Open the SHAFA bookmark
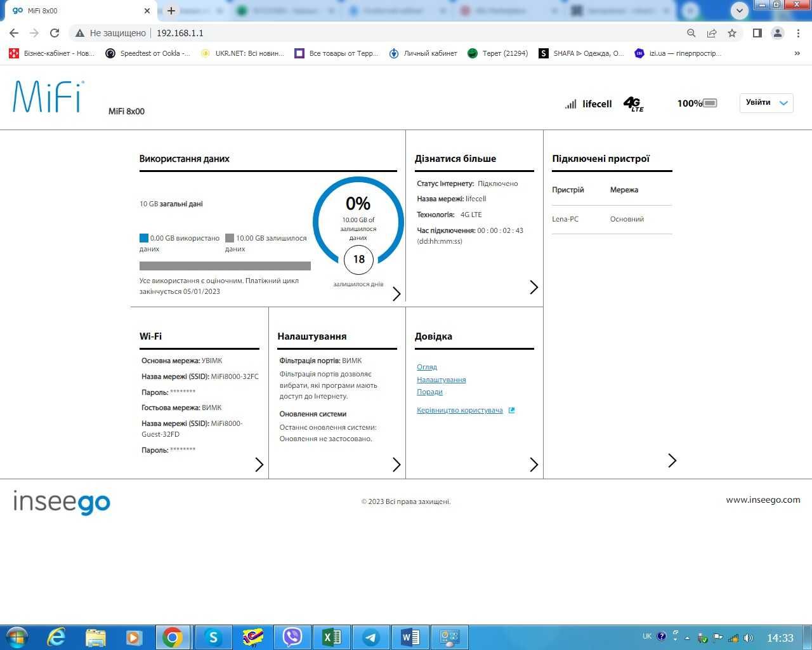812x650 pixels. pyautogui.click(x=582, y=53)
